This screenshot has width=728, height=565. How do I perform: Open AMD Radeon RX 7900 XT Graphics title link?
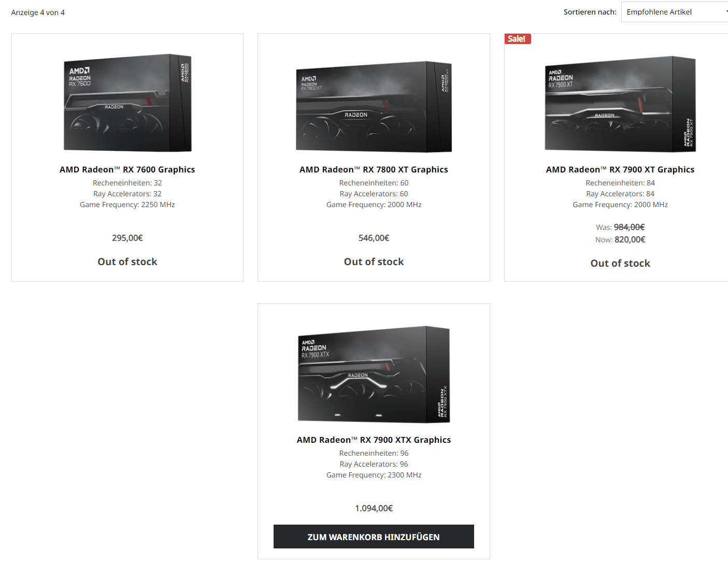[x=620, y=169]
